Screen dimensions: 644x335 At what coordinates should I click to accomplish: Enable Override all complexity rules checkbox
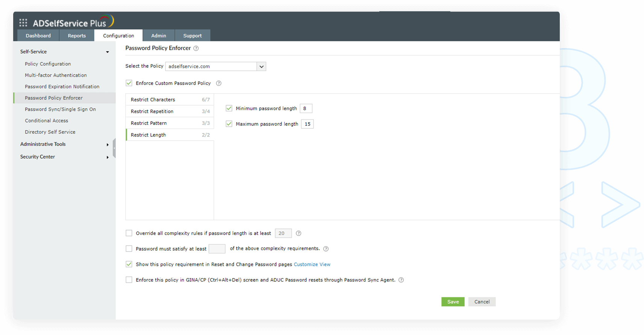pyautogui.click(x=129, y=233)
